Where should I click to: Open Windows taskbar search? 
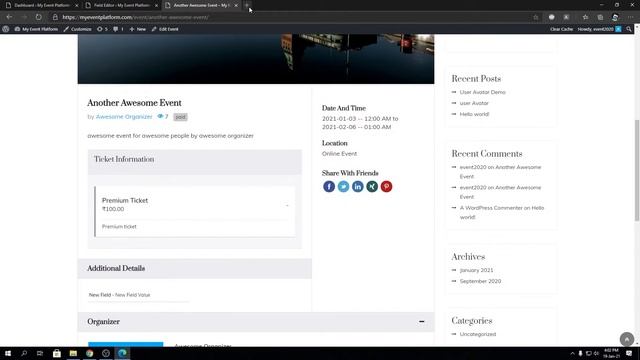coord(24,353)
